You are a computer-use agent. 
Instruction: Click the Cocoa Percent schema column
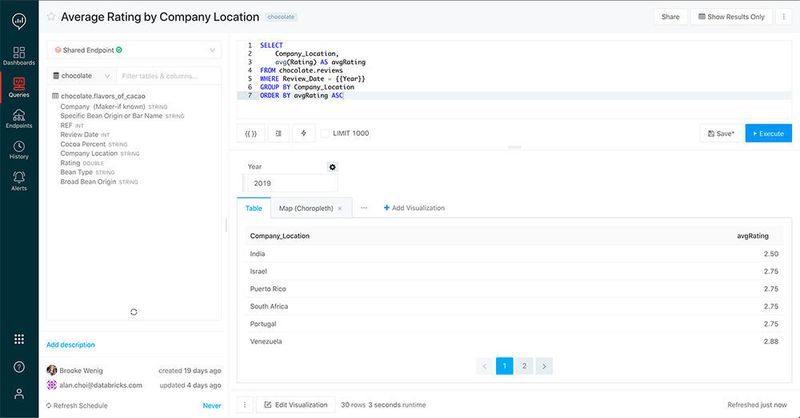tap(94, 144)
